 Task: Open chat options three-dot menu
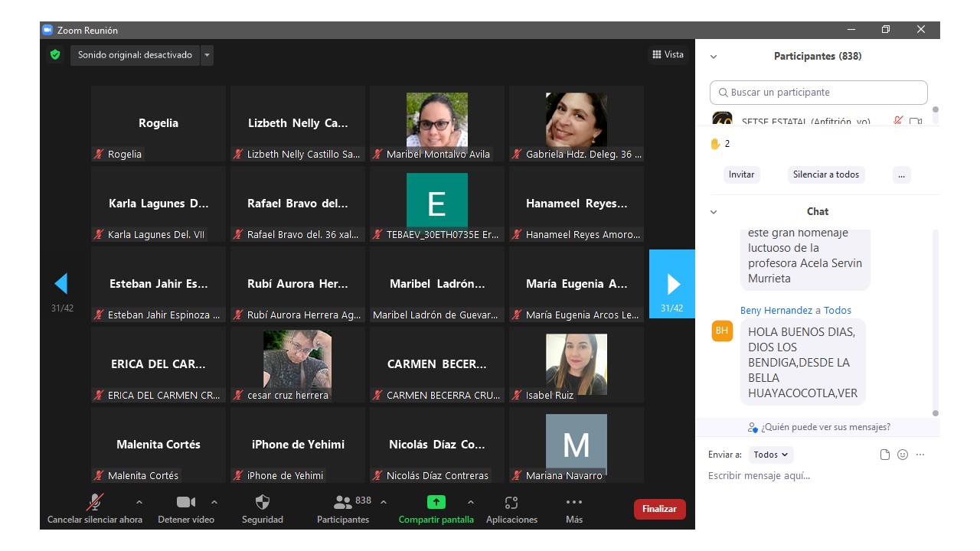pyautogui.click(x=920, y=455)
